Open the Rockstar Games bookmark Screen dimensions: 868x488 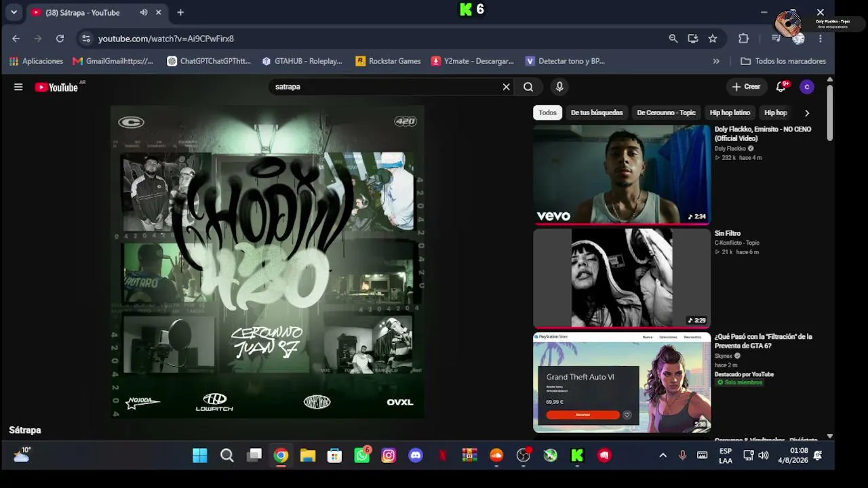[x=388, y=61]
